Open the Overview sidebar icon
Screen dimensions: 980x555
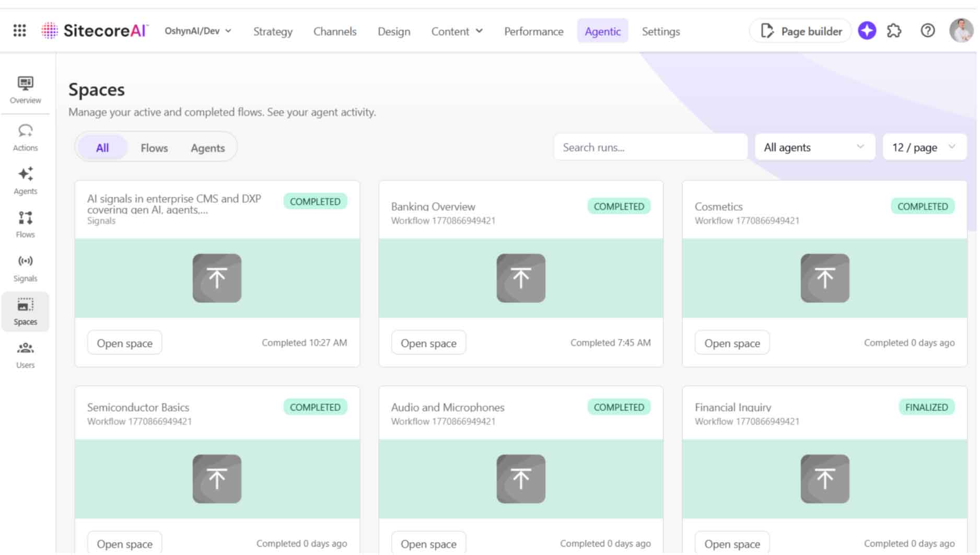click(x=25, y=90)
